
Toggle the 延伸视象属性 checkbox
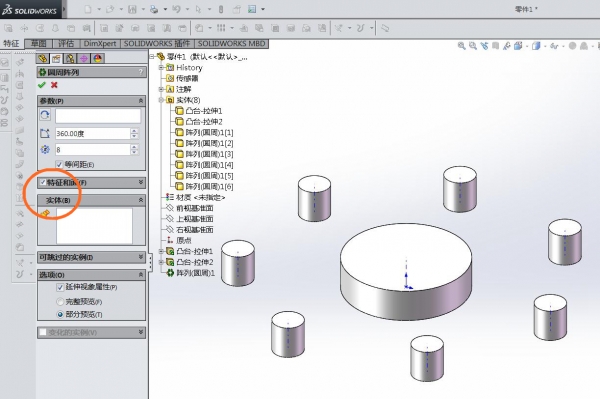(60, 287)
